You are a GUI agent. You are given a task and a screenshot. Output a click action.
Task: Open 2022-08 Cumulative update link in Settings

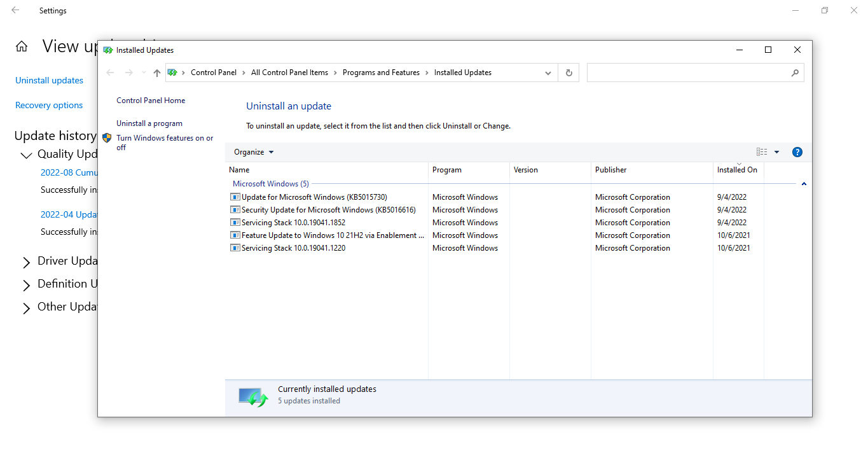[x=69, y=172]
